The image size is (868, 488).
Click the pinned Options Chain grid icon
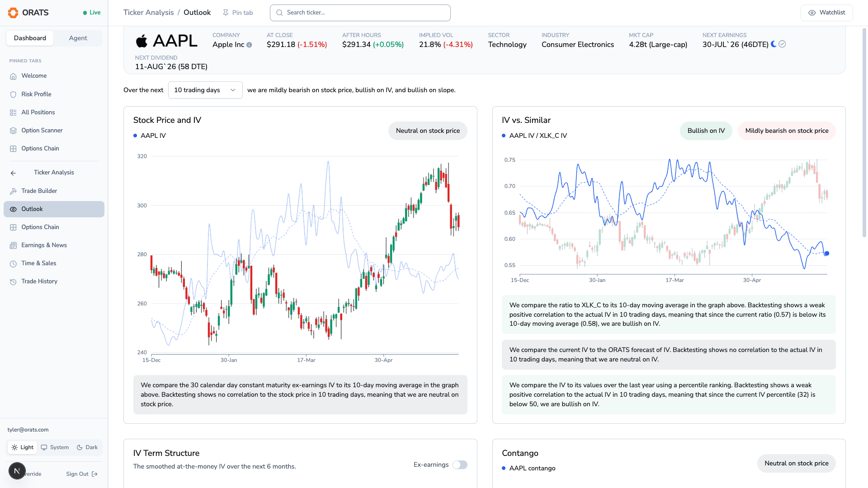tap(13, 149)
